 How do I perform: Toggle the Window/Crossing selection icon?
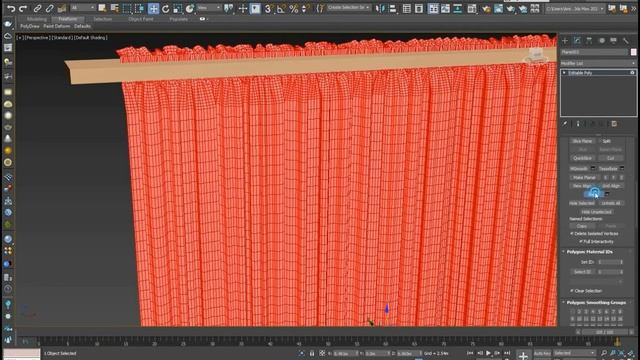(x=140, y=8)
